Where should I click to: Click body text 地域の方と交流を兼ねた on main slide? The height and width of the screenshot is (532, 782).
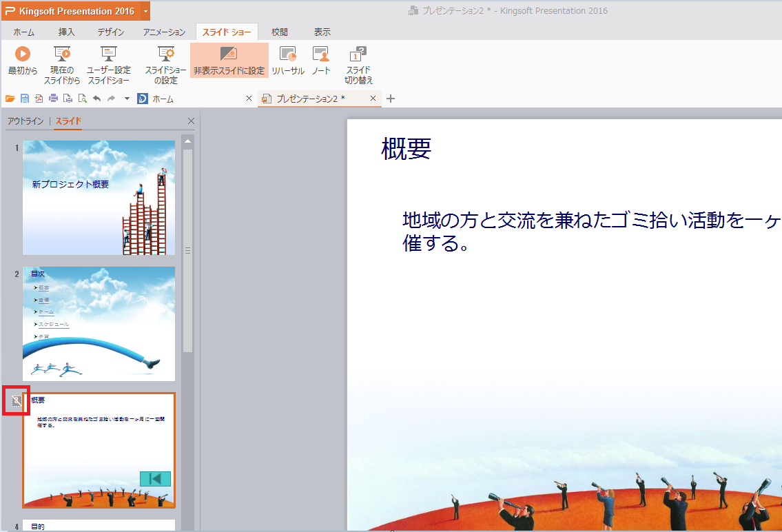coord(505,220)
